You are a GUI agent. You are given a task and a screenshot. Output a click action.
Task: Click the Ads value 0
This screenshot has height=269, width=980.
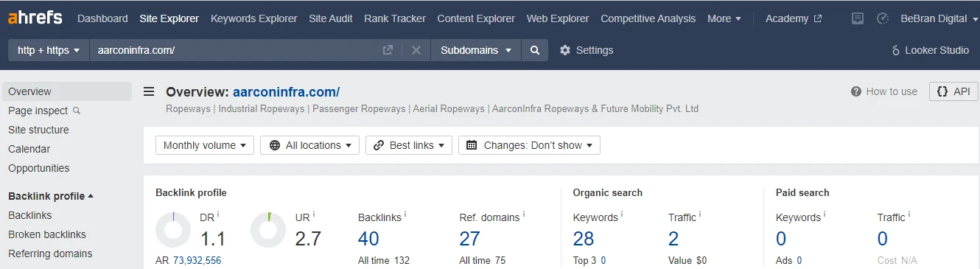tap(799, 260)
